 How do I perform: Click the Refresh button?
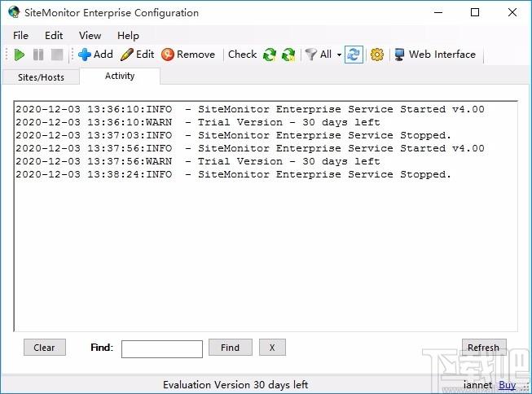[483, 348]
